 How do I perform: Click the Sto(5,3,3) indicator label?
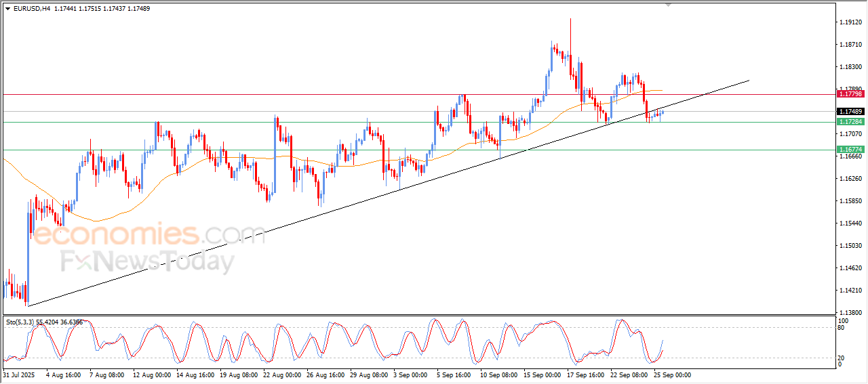[x=18, y=322]
